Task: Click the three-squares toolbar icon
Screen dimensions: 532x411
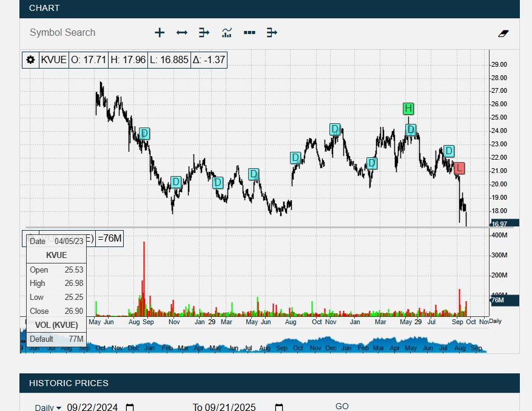Action: coord(249,33)
